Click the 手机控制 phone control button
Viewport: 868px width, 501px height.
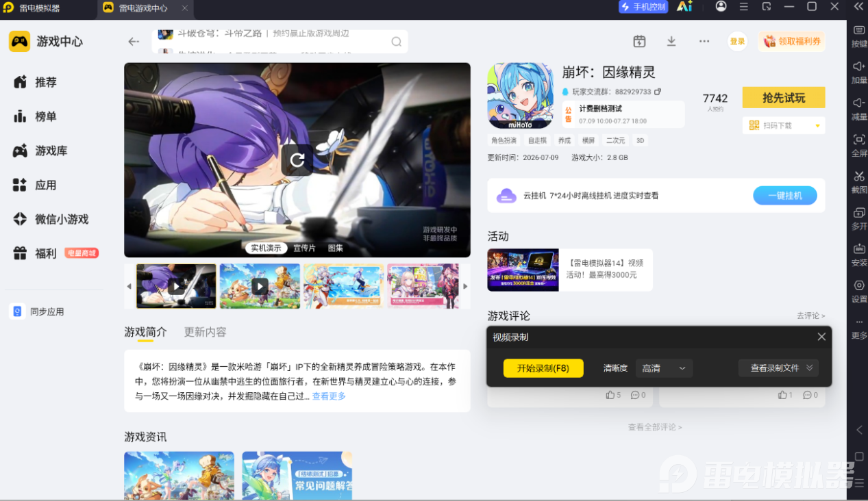pyautogui.click(x=643, y=7)
